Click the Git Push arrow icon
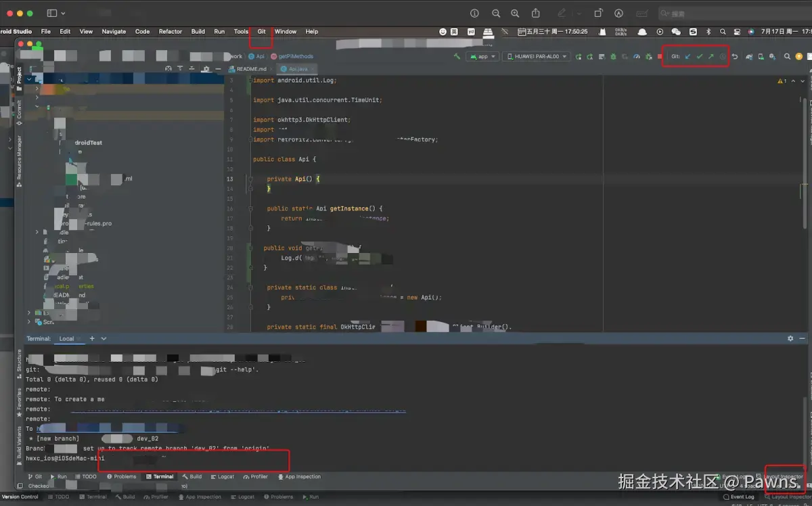 coord(710,57)
